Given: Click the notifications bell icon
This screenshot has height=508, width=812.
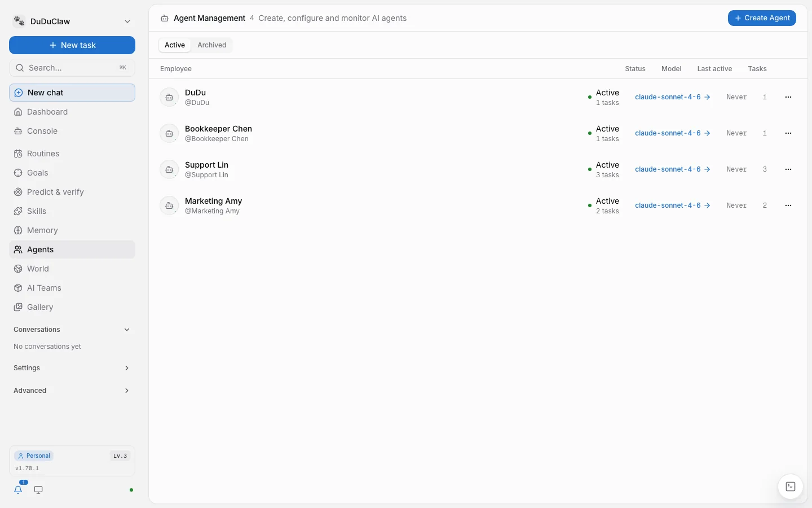Looking at the screenshot, I should (x=18, y=489).
